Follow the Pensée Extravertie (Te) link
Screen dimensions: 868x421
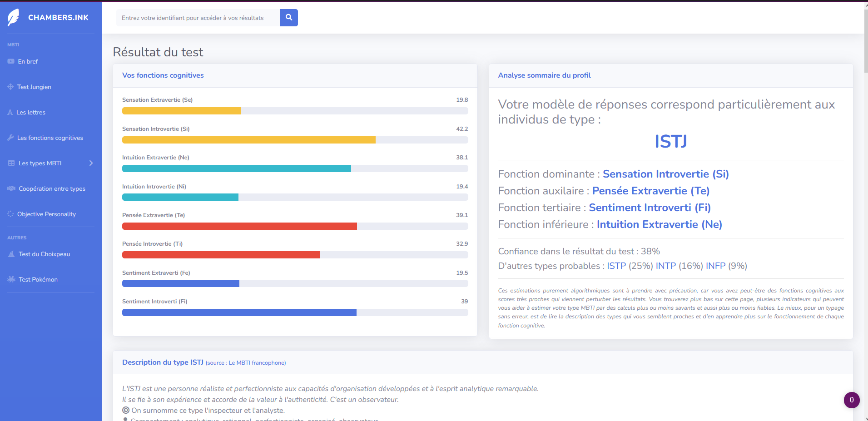pos(650,191)
